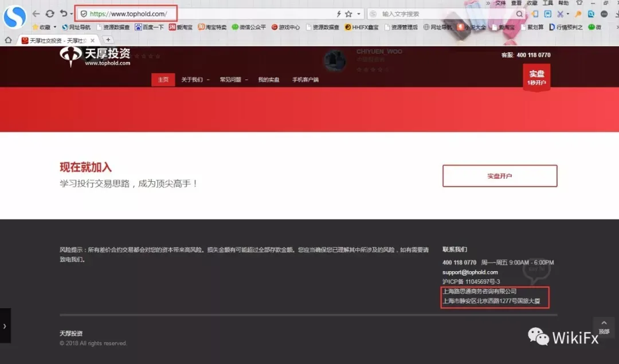Open the 文件 menu
Viewport: 619px width, 364px height.
click(x=500, y=3)
